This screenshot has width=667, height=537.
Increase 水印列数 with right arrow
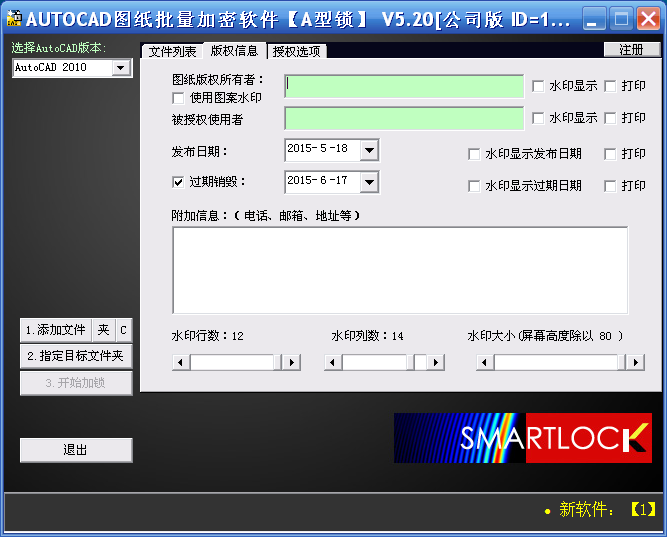[436, 362]
